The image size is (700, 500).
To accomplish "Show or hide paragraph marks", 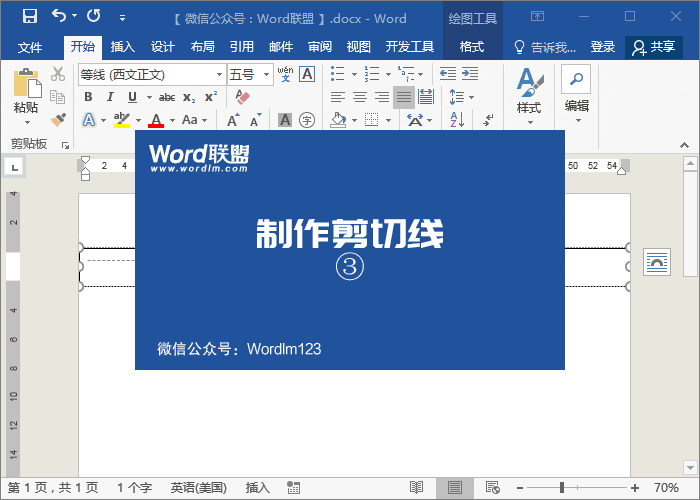I will click(488, 120).
